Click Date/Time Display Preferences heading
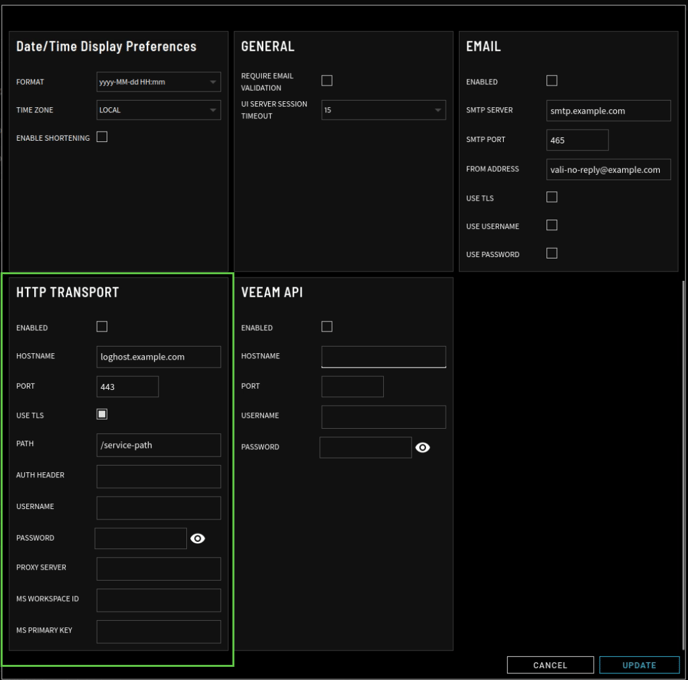This screenshot has width=688, height=680. (106, 47)
